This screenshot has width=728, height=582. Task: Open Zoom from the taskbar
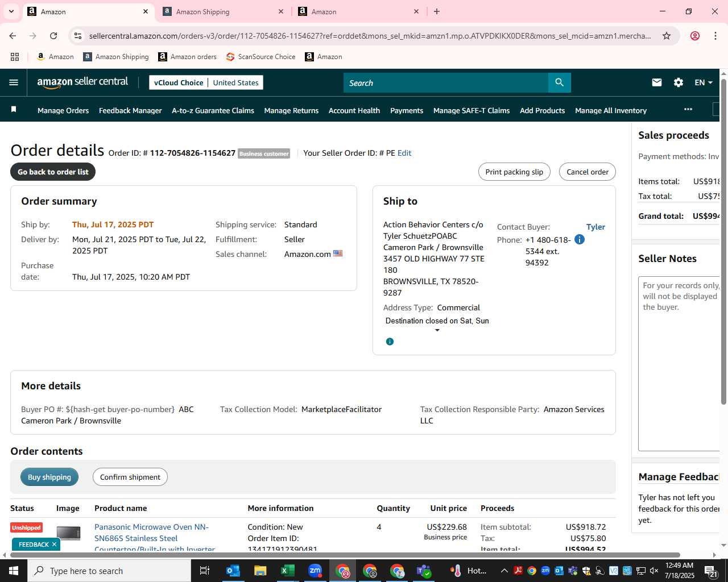point(315,571)
